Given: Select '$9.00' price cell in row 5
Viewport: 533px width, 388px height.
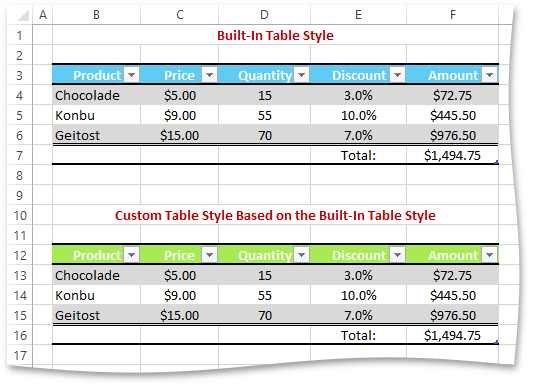Looking at the screenshot, I should 179,115.
